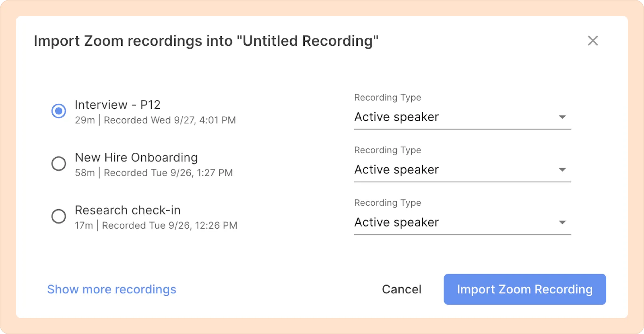The width and height of the screenshot is (644, 334).
Task: Expand dropdown arrow for Interview - P12 recording type
Action: 562,117
